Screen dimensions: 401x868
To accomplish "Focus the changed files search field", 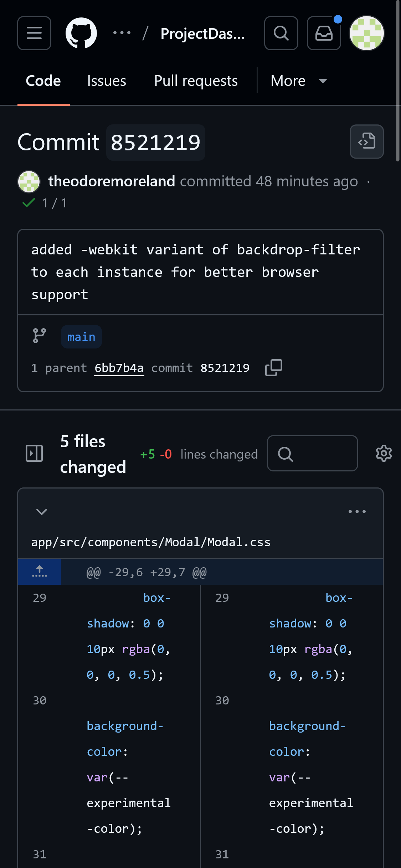I will click(312, 454).
